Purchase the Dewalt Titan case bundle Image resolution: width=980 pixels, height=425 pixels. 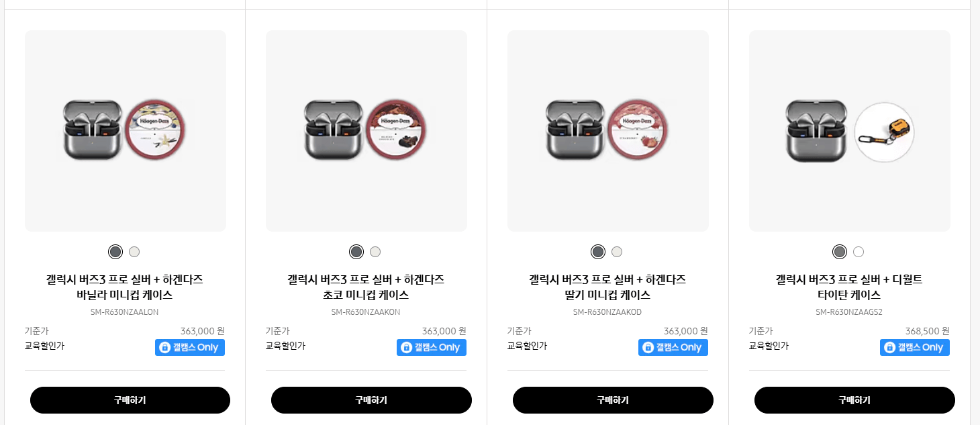pos(854,400)
